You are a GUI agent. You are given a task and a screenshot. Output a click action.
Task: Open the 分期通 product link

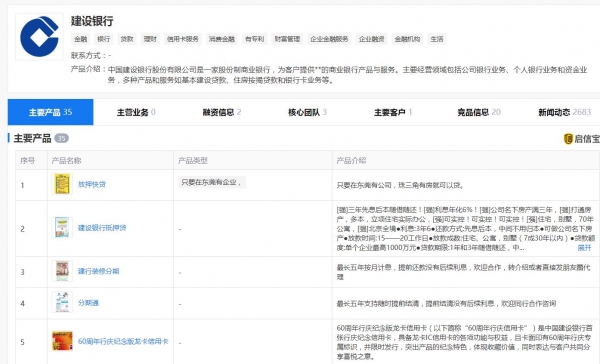point(88,303)
